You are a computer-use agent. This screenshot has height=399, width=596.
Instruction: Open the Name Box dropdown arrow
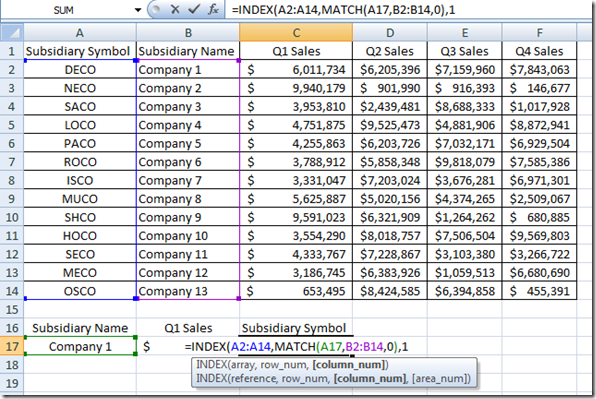click(138, 10)
